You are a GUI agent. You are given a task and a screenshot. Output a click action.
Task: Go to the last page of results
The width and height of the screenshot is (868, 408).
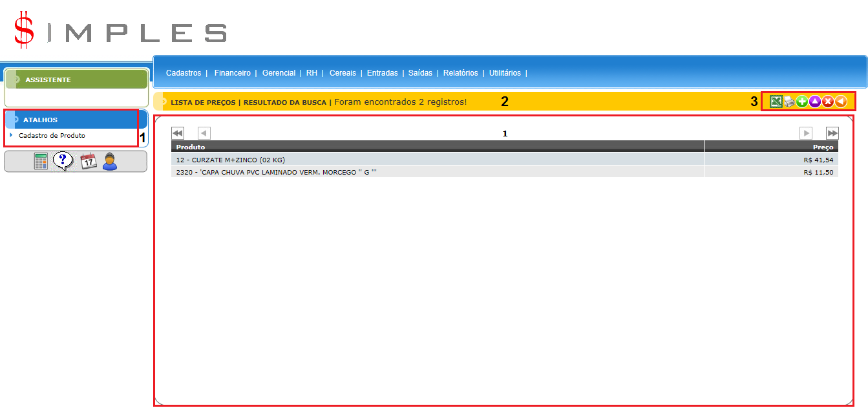pyautogui.click(x=832, y=133)
